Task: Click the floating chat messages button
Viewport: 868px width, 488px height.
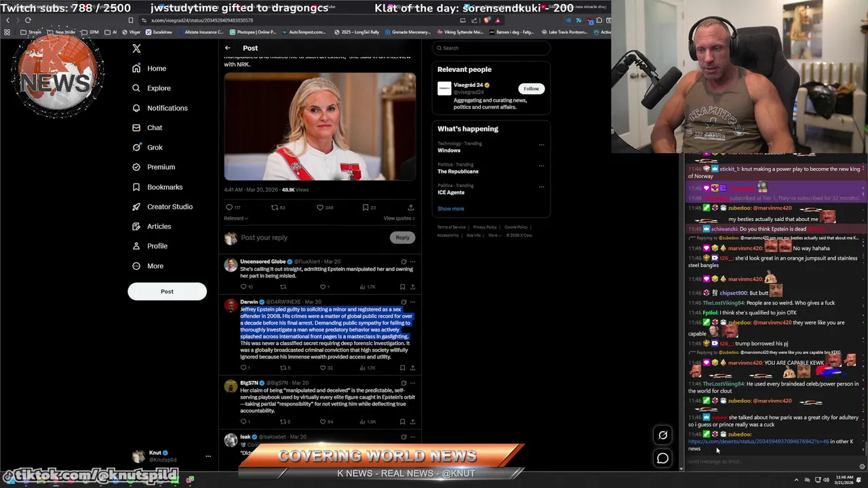Action: (x=663, y=458)
